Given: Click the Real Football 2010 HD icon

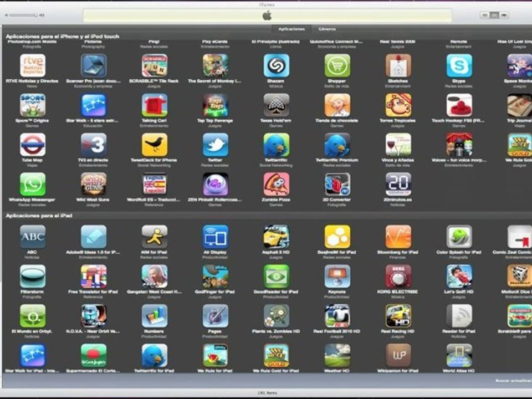Looking at the screenshot, I should 337,316.
